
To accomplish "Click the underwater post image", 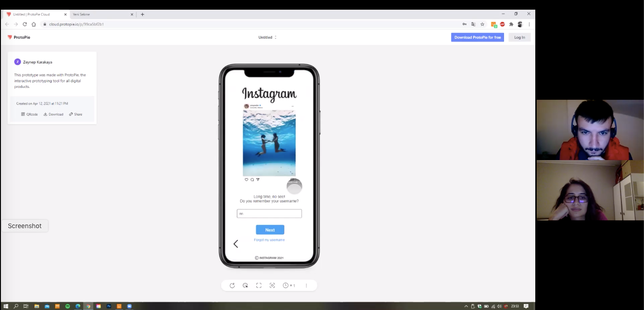I will [269, 143].
